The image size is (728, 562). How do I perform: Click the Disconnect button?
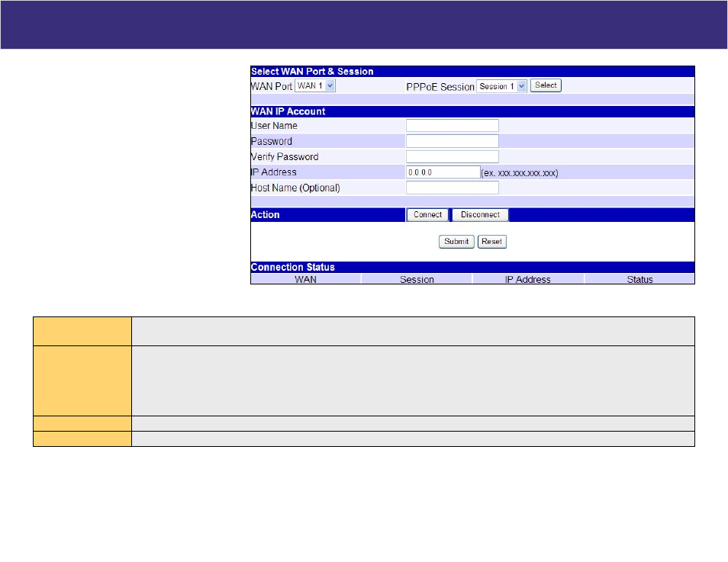[x=480, y=215]
